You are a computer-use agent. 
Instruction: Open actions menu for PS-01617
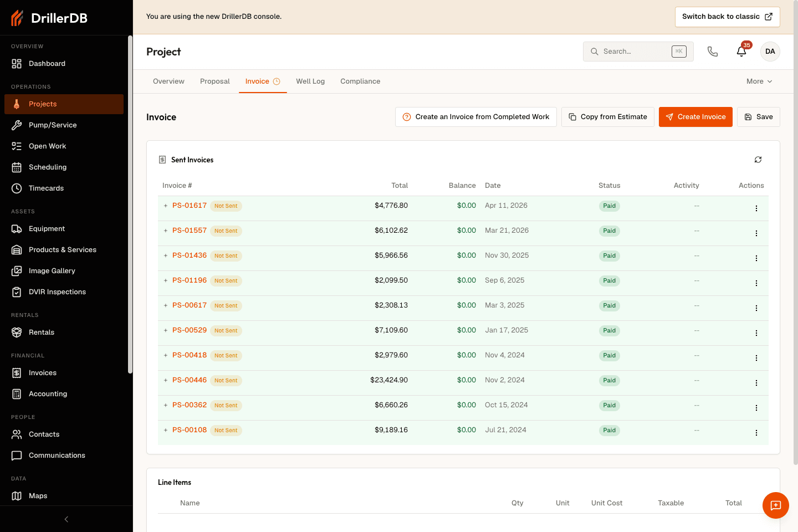(756, 208)
